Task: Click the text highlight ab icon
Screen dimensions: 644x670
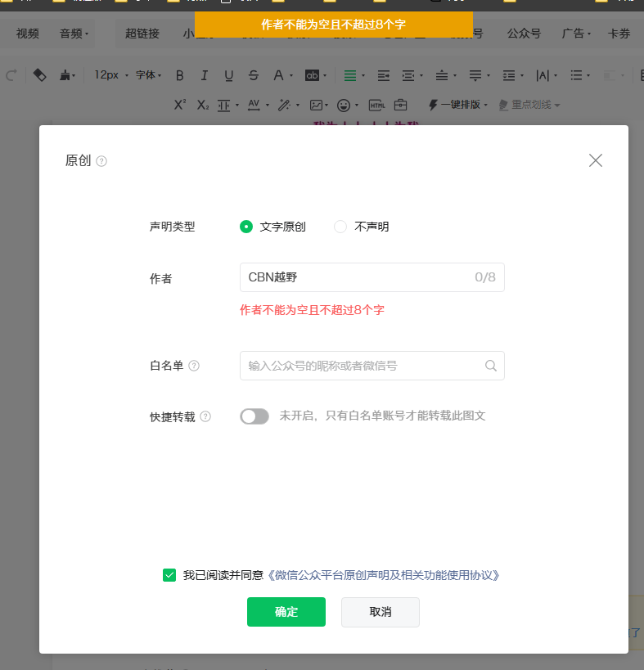Action: [312, 75]
